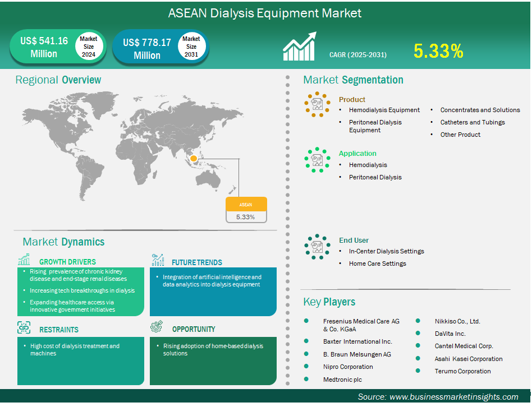Viewport: 532px width, 407px height.
Task: Click the rising prevalence of chronic kidney disease bullet
Action: [78, 275]
